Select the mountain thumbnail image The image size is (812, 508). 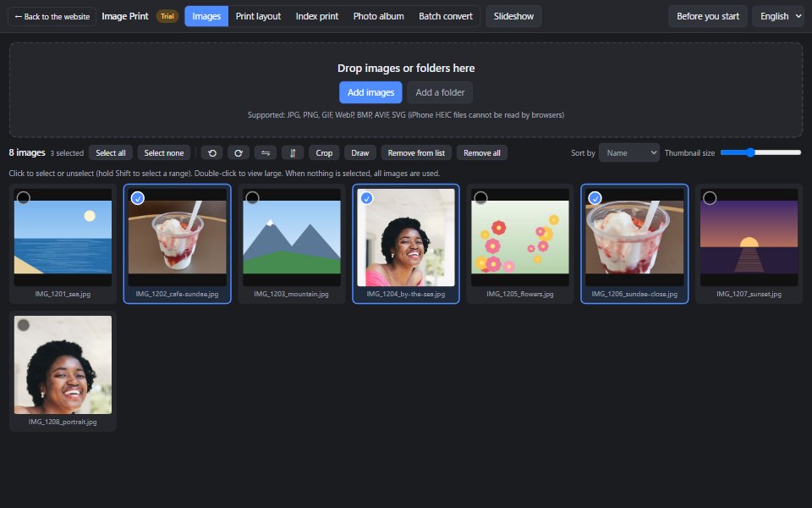(292, 237)
